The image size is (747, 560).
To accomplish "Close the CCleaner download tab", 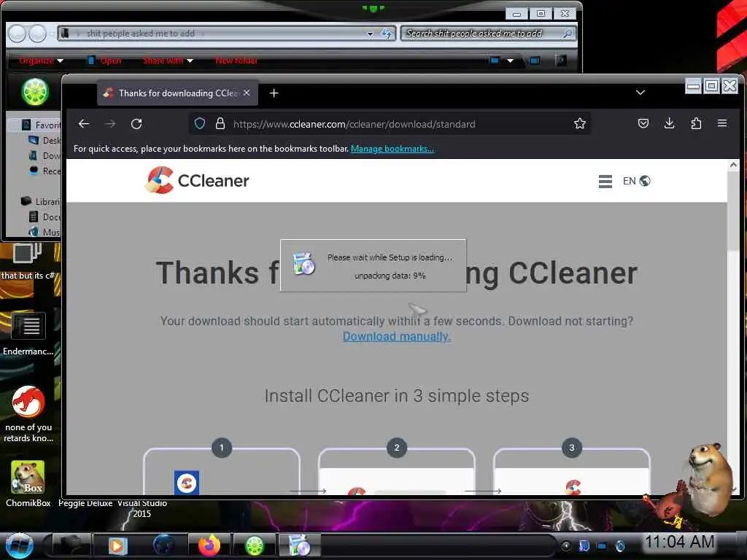I will click(x=247, y=93).
